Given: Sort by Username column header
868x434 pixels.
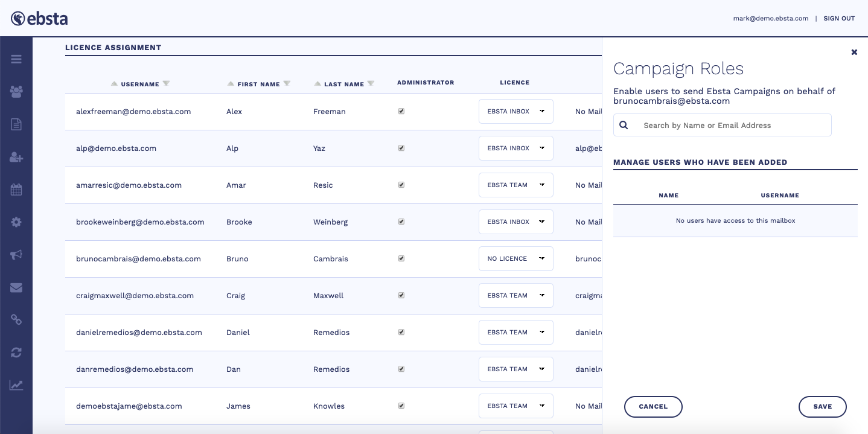Looking at the screenshot, I should (140, 85).
